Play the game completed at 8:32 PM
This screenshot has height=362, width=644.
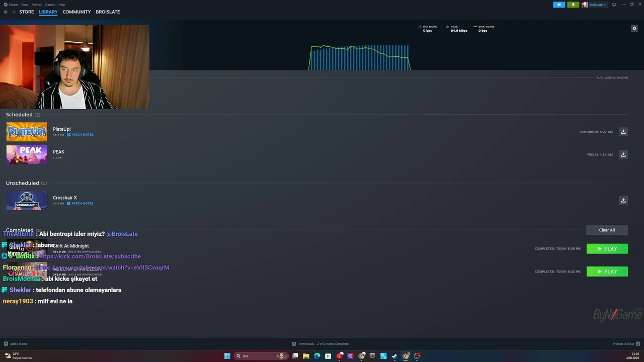(x=607, y=271)
